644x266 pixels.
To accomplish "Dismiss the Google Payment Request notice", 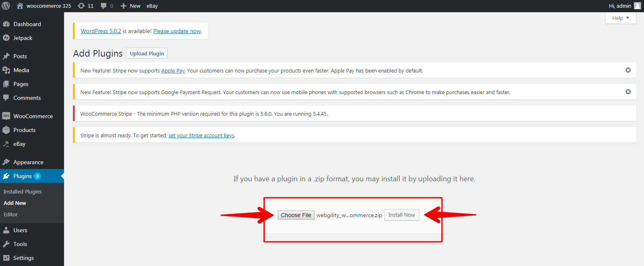I will point(628,92).
